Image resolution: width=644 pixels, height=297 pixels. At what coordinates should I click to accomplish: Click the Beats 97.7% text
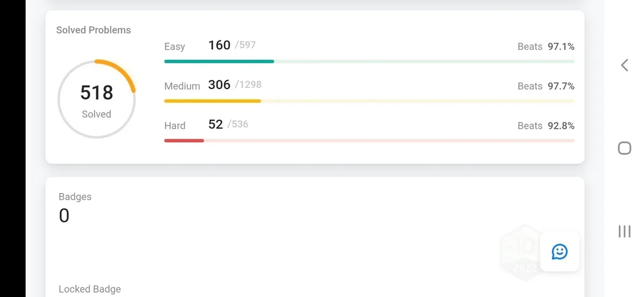tap(546, 86)
